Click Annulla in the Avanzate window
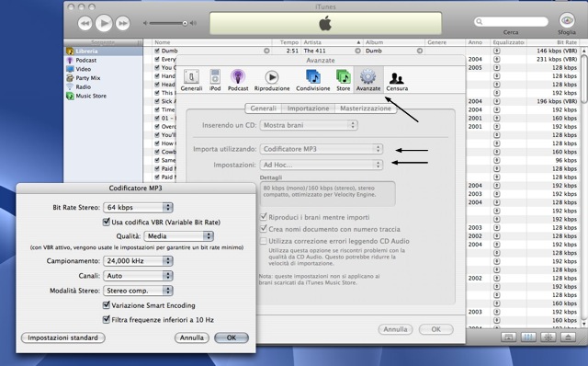Screen dimensions: 588x366 click(395, 329)
